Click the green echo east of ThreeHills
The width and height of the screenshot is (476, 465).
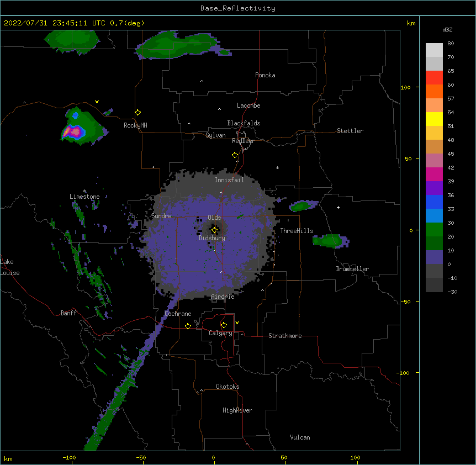(x=330, y=241)
